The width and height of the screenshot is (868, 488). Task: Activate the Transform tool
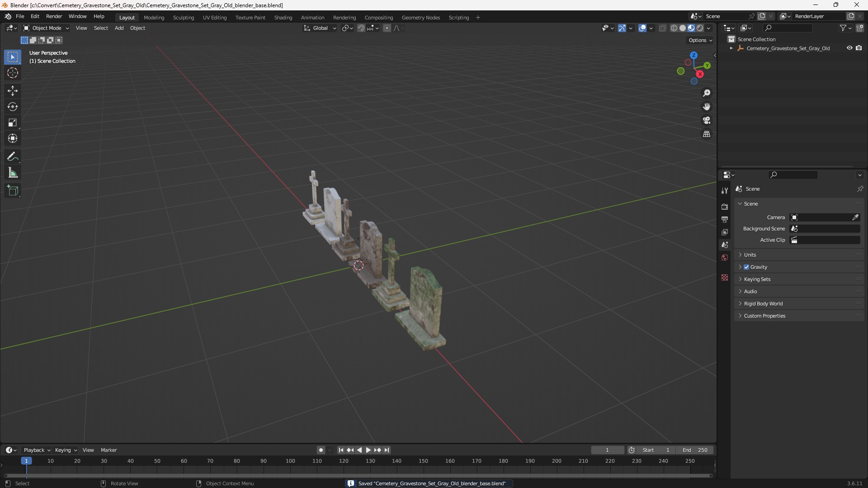[13, 138]
